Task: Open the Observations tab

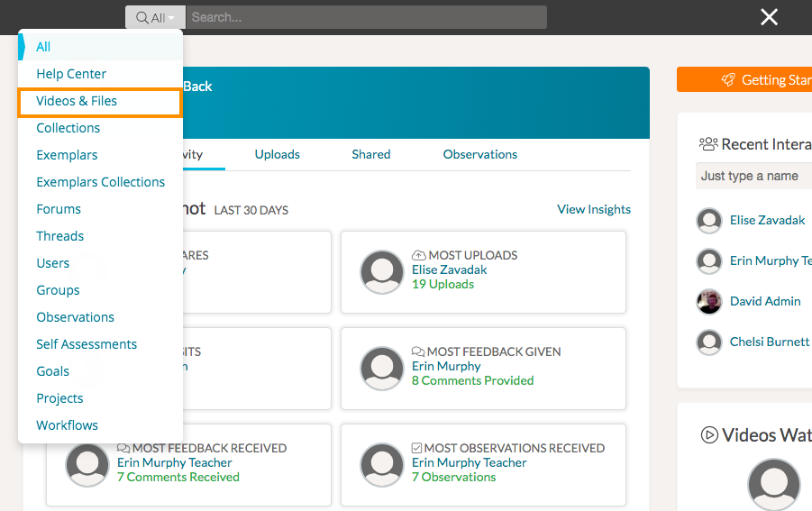Action: point(479,154)
